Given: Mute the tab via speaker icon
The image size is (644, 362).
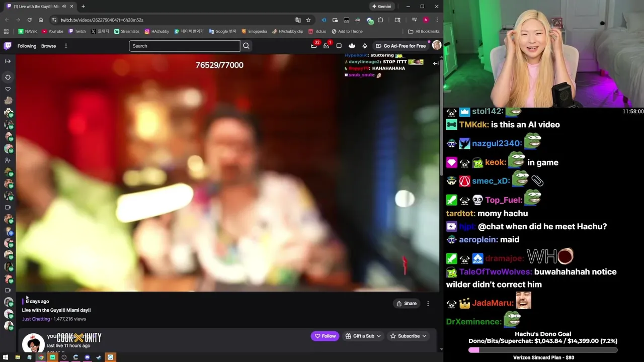Looking at the screenshot, I should (64, 6).
